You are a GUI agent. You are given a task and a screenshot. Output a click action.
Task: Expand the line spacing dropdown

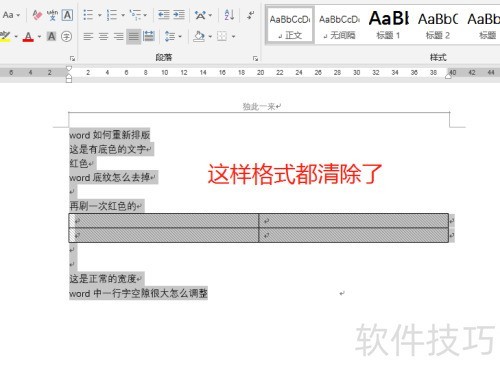180,36
